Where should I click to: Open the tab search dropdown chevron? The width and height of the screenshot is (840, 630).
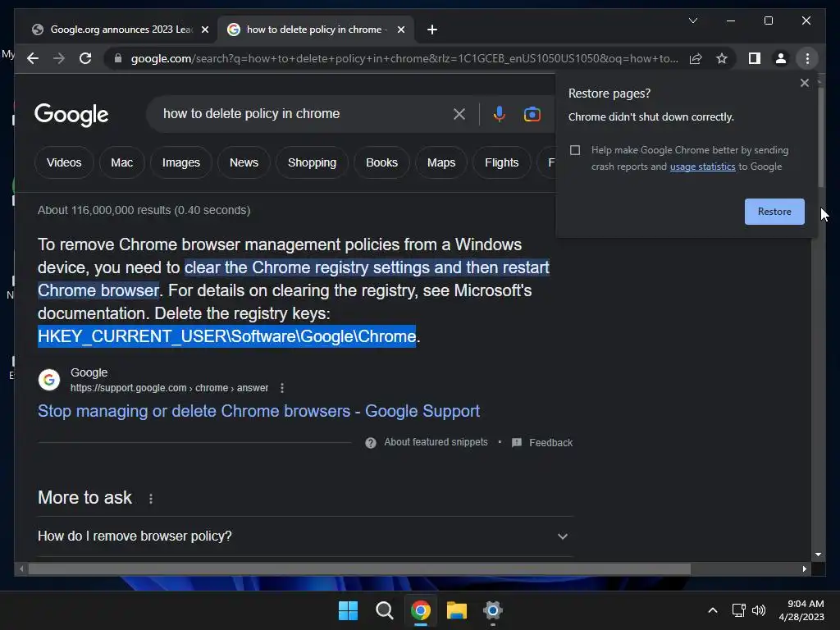click(692, 21)
